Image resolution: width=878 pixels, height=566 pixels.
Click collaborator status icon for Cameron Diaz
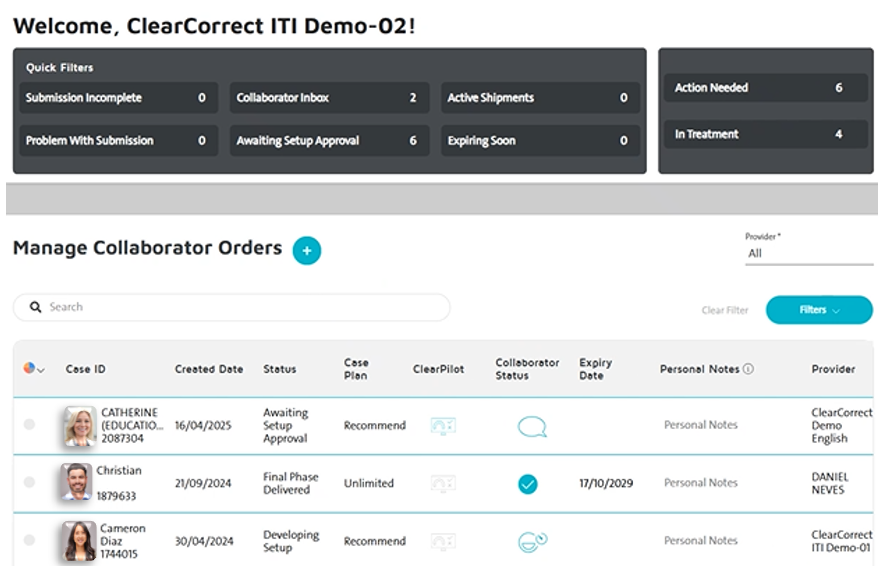point(532,541)
